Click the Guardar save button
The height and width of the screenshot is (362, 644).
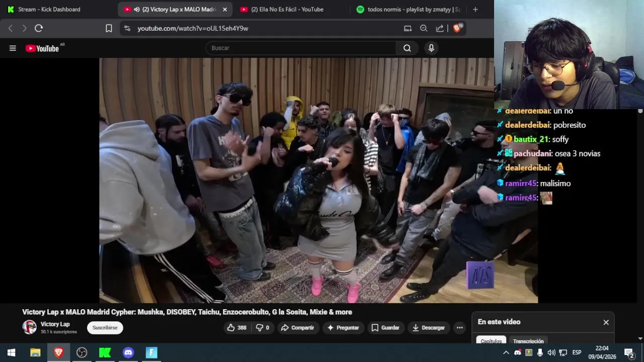(385, 328)
